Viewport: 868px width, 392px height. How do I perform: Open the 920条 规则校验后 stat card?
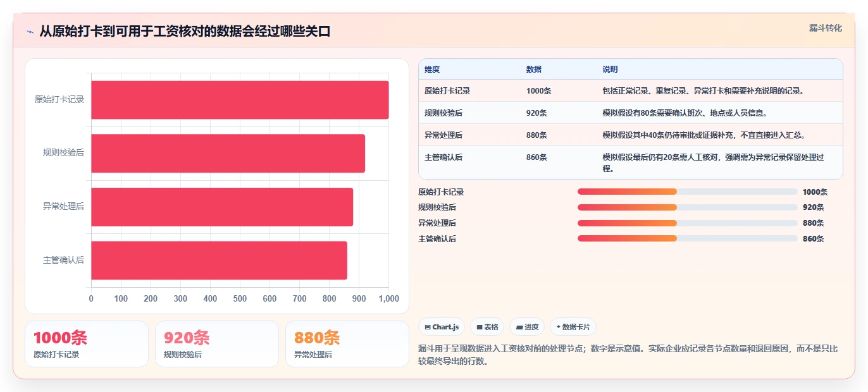[x=217, y=344]
